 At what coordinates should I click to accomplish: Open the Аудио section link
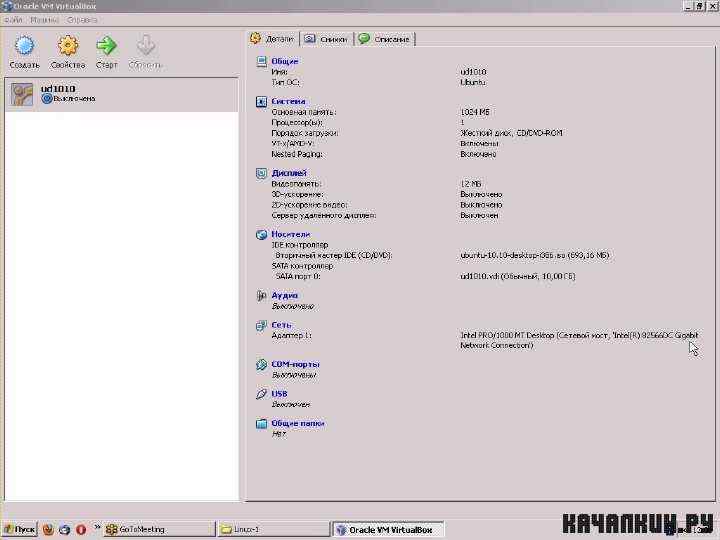(x=285, y=295)
